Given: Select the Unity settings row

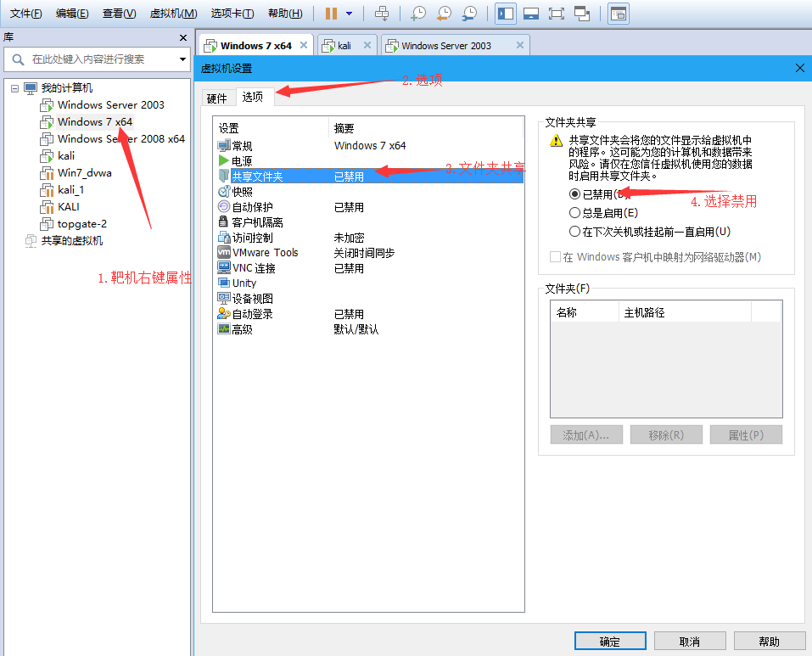Looking at the screenshot, I should (370, 283).
